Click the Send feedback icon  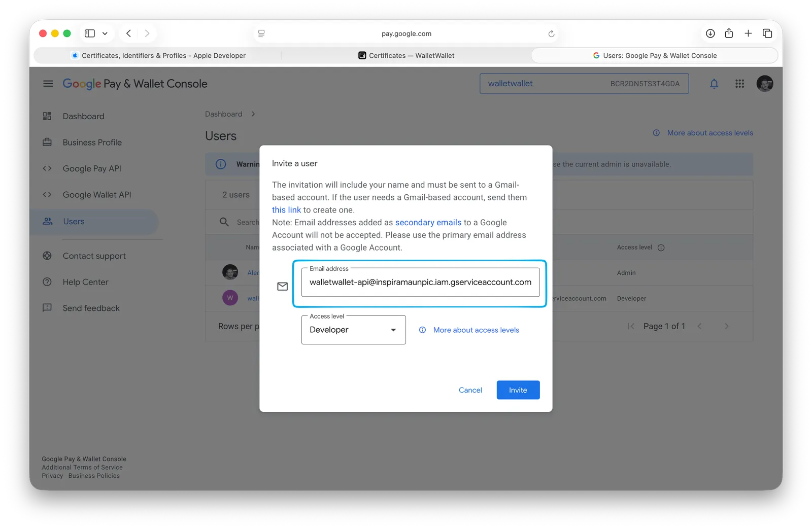pos(47,307)
